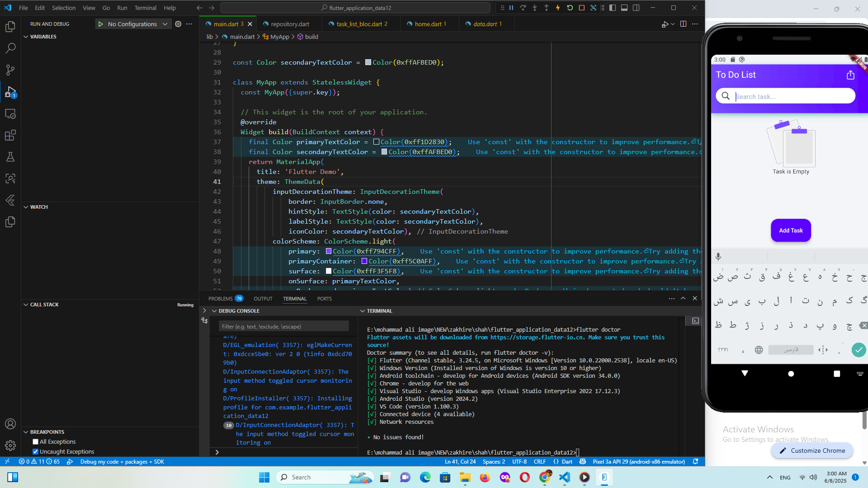Click swatch for surface 0xffF3F5F8

pos(329,271)
